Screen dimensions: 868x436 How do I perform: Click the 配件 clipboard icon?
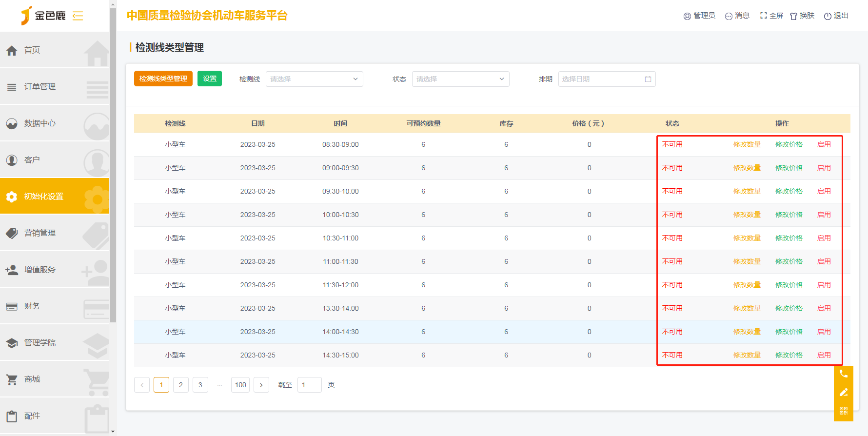click(12, 416)
